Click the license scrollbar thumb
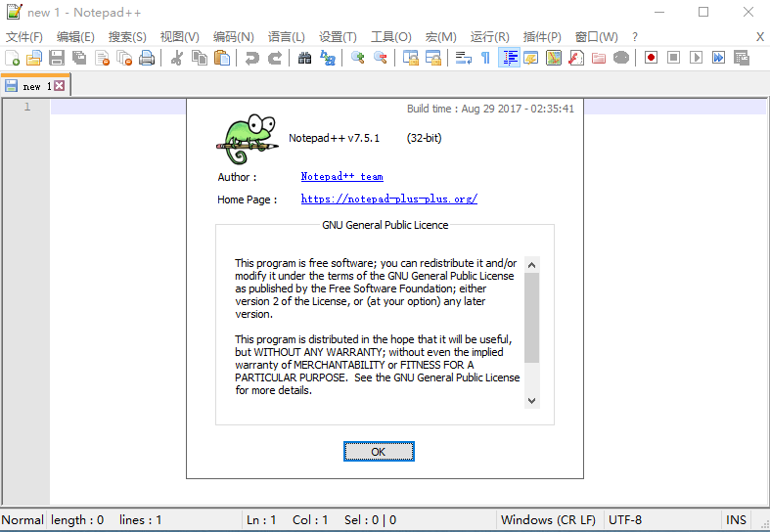The image size is (770, 532). pos(532,318)
